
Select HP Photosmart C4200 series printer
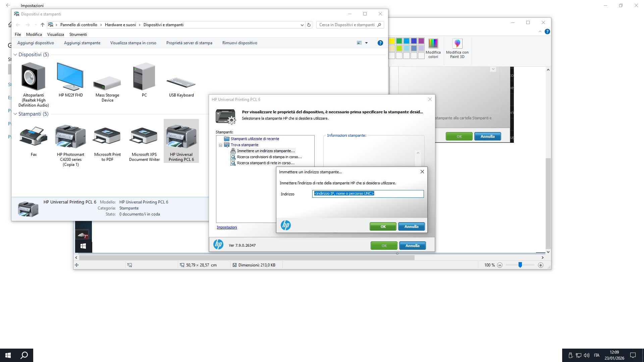[70, 137]
